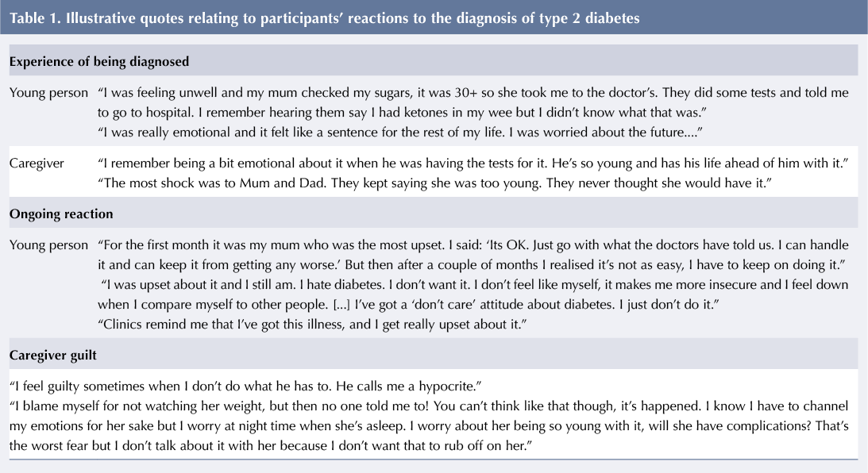Screen dimensions: 868x473
Task: Click the quote 'Clinics remind me that I've got this illness'
Action: pyautogui.click(x=312, y=324)
